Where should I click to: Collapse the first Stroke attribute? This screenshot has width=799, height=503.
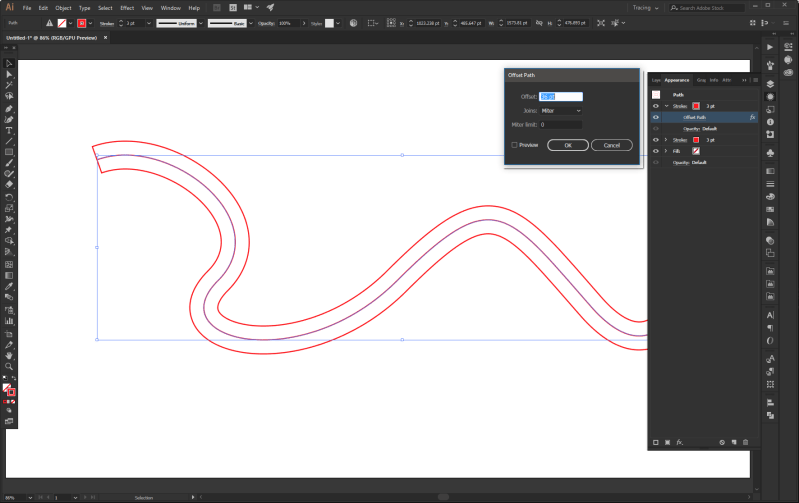666,106
